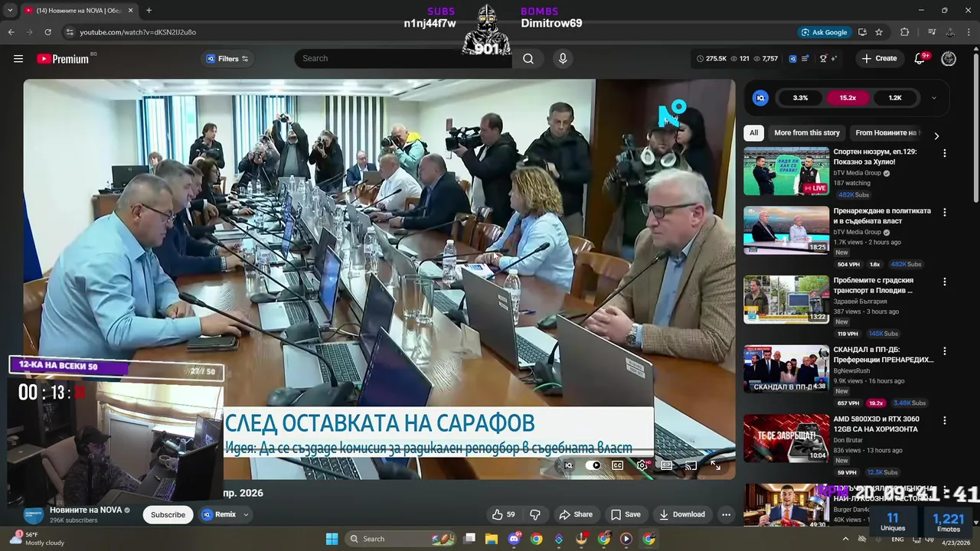
Task: Open more actions ellipsis under the video
Action: tap(726, 514)
